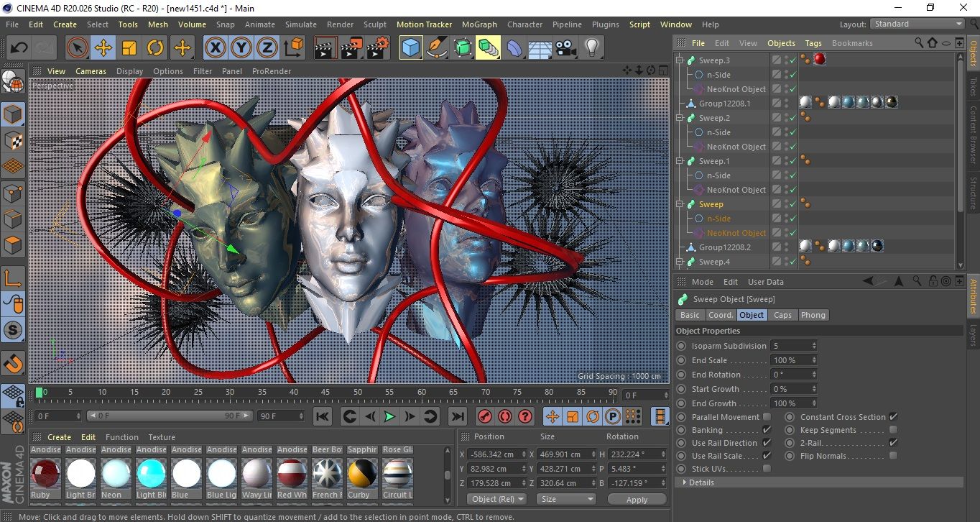The image size is (980, 522).
Task: Select the Ruby material swatch
Action: click(x=46, y=474)
